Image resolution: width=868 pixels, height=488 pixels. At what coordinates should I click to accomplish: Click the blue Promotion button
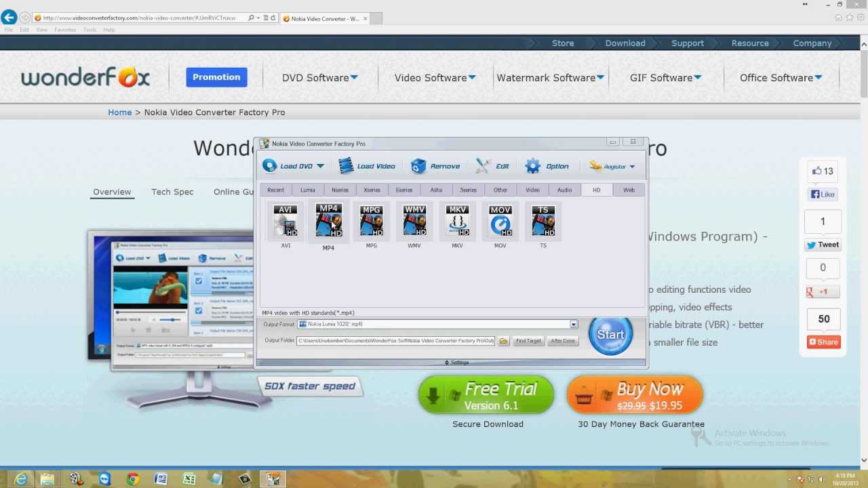216,77
